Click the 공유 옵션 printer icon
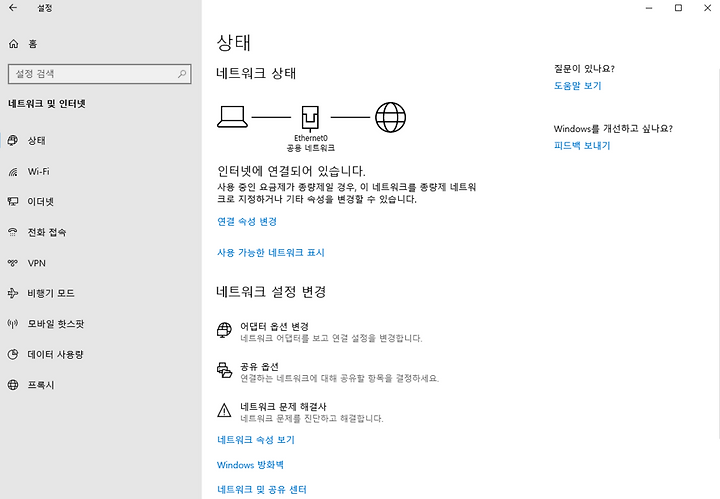Image resolution: width=720 pixels, height=499 pixels. click(224, 370)
